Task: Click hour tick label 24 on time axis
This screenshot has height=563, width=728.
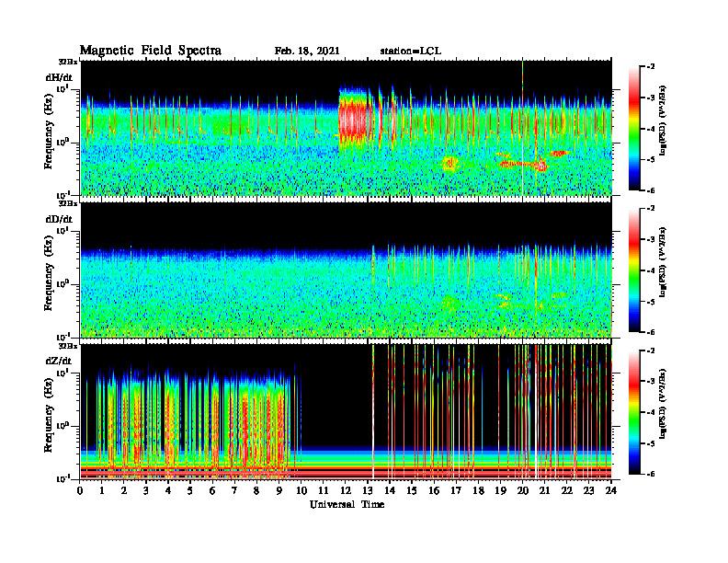Action: (x=611, y=490)
